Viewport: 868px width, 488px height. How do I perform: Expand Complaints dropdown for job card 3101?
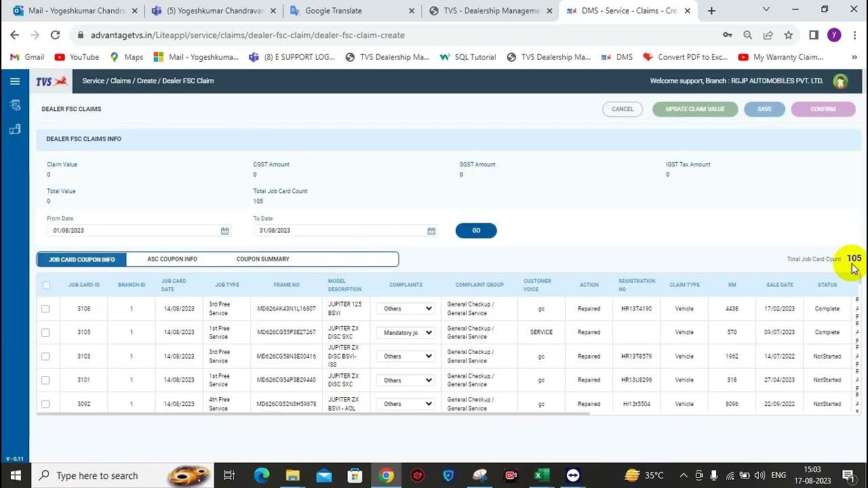(406, 380)
